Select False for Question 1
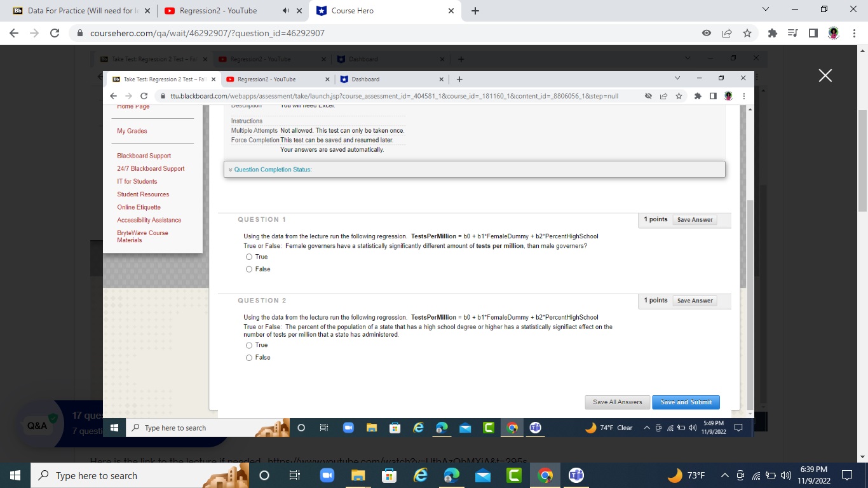The image size is (868, 488). coord(249,269)
